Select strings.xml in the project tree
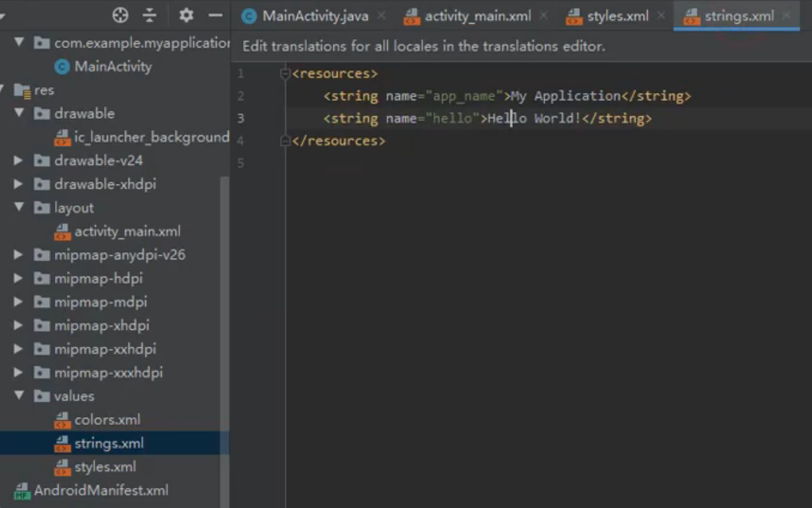 (x=108, y=443)
